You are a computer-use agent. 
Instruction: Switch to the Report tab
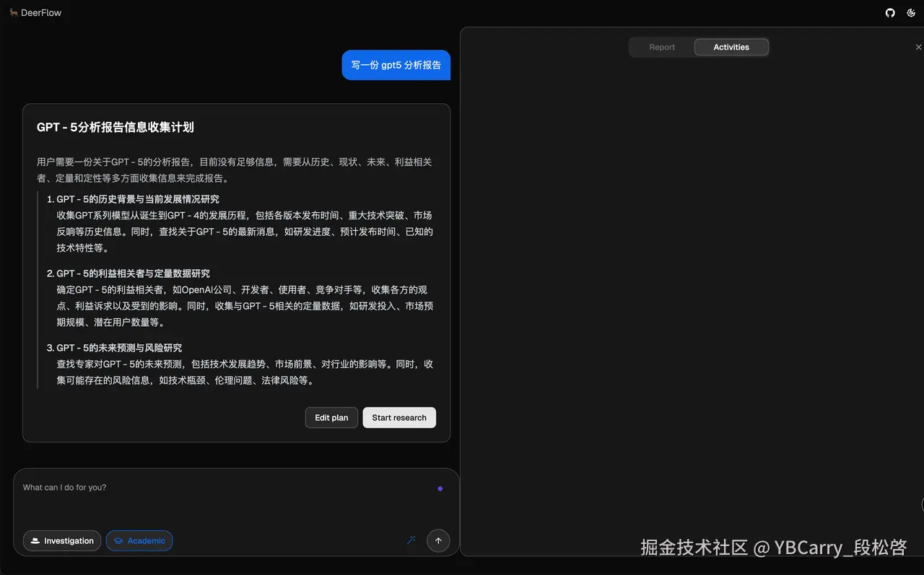(x=662, y=47)
